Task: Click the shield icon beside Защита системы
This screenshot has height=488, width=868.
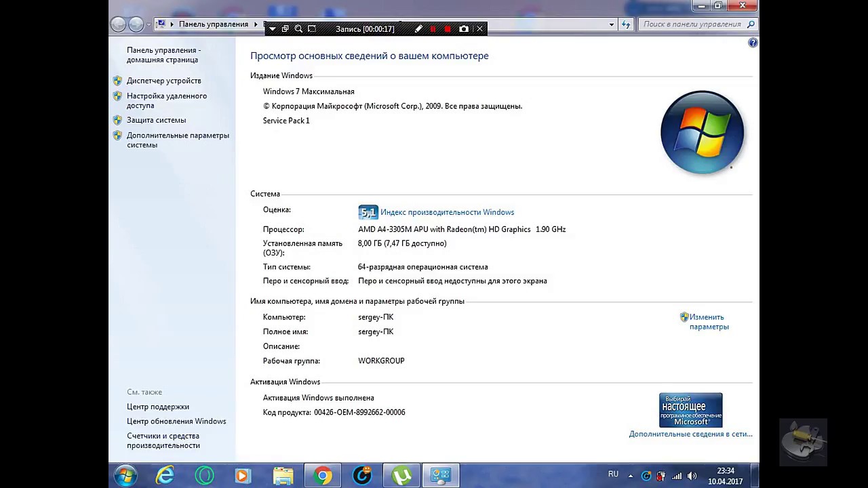Action: coord(117,120)
